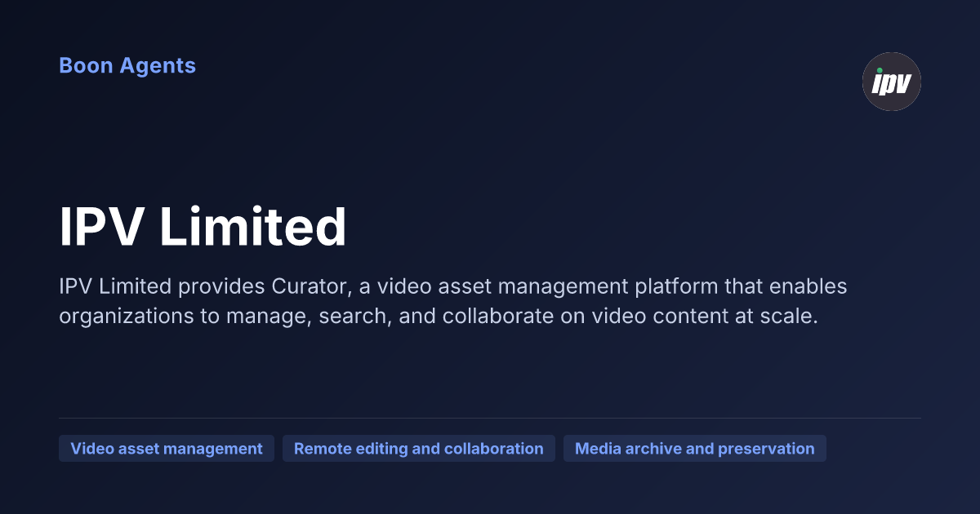Select the Video asset management tag
980x514 pixels.
pos(167,449)
